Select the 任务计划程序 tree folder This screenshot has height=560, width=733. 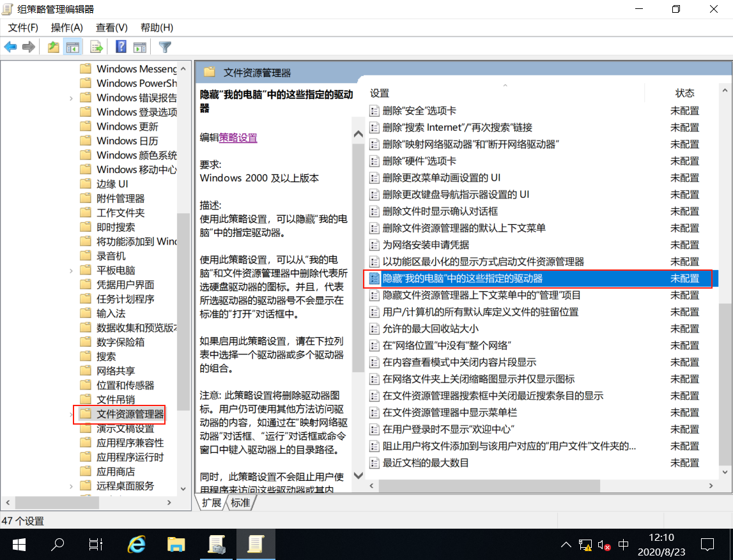click(125, 299)
